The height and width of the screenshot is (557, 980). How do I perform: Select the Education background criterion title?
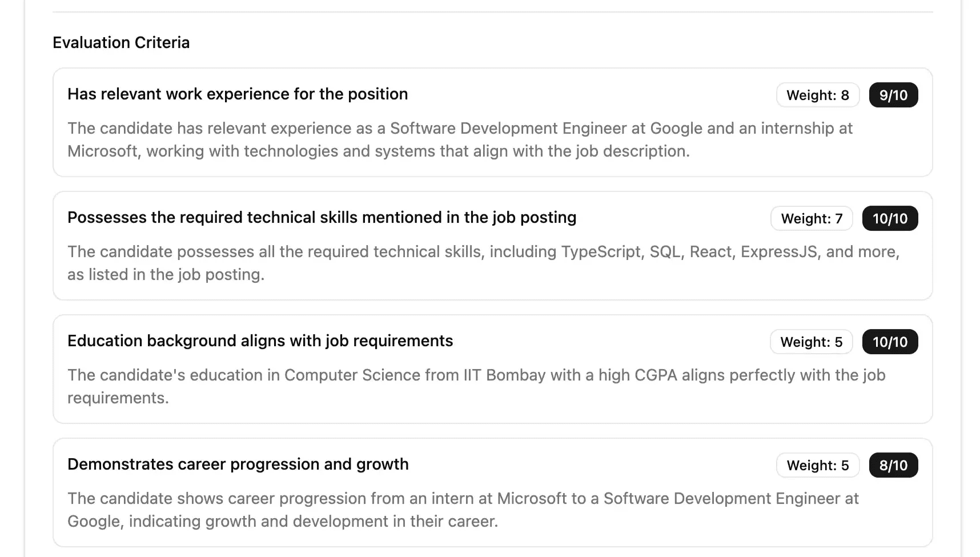(x=260, y=341)
